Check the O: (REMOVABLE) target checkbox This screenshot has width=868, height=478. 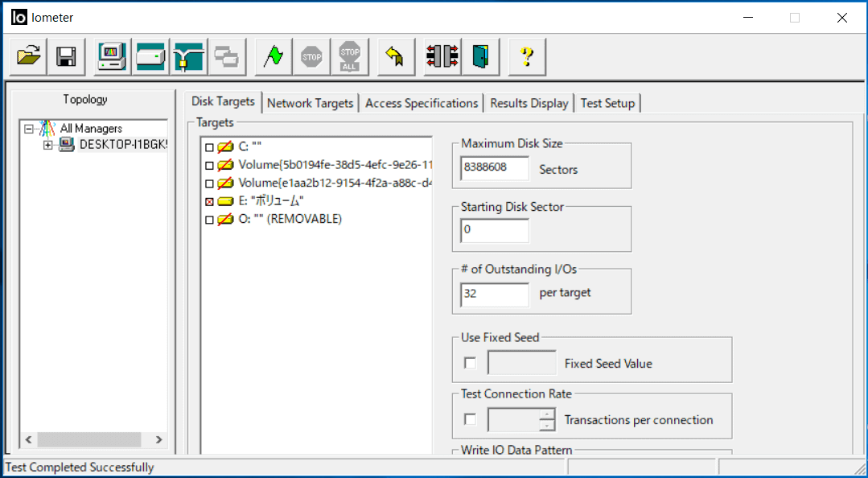click(209, 220)
